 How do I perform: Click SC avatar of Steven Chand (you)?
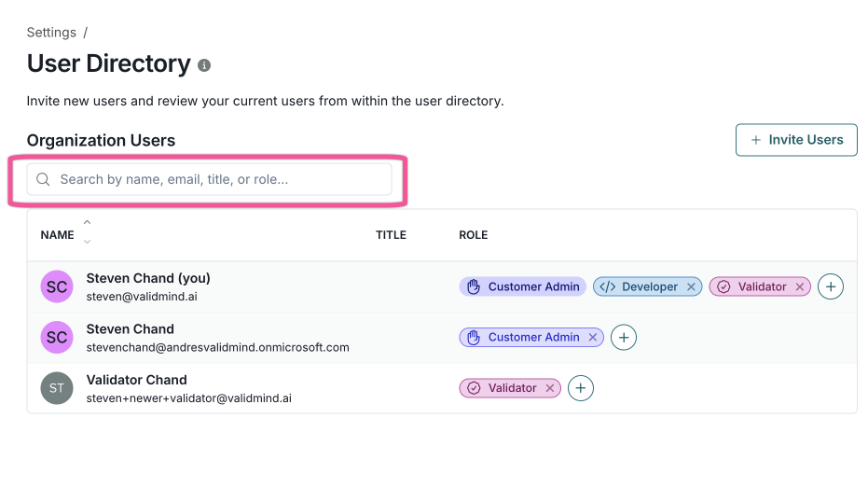(57, 287)
